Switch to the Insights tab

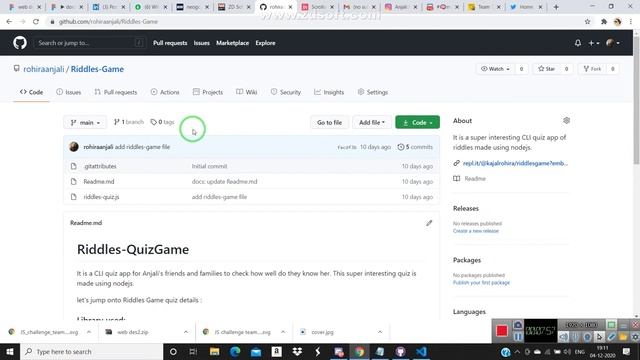pyautogui.click(x=329, y=92)
